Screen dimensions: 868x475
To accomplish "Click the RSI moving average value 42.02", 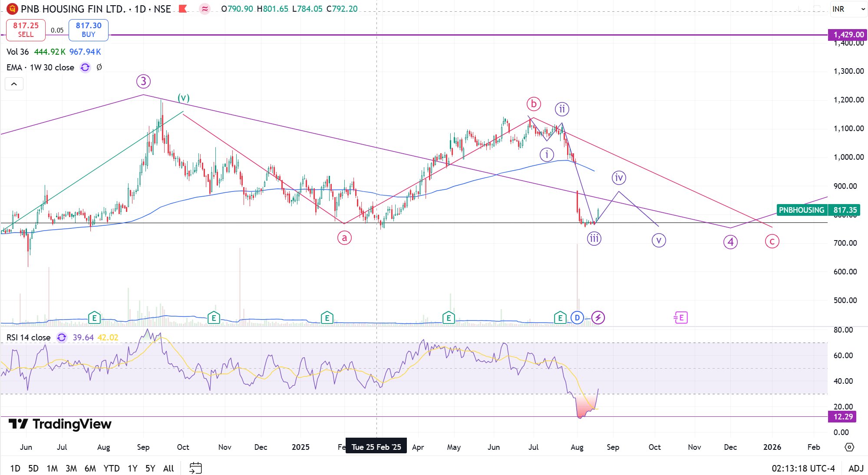I will [108, 337].
